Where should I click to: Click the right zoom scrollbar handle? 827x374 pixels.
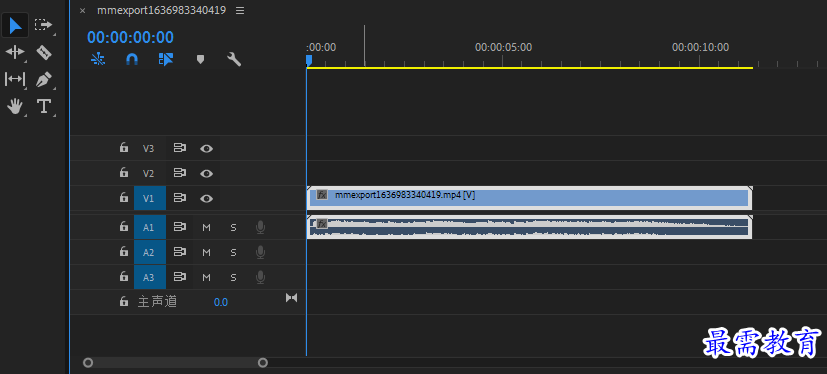coord(263,362)
